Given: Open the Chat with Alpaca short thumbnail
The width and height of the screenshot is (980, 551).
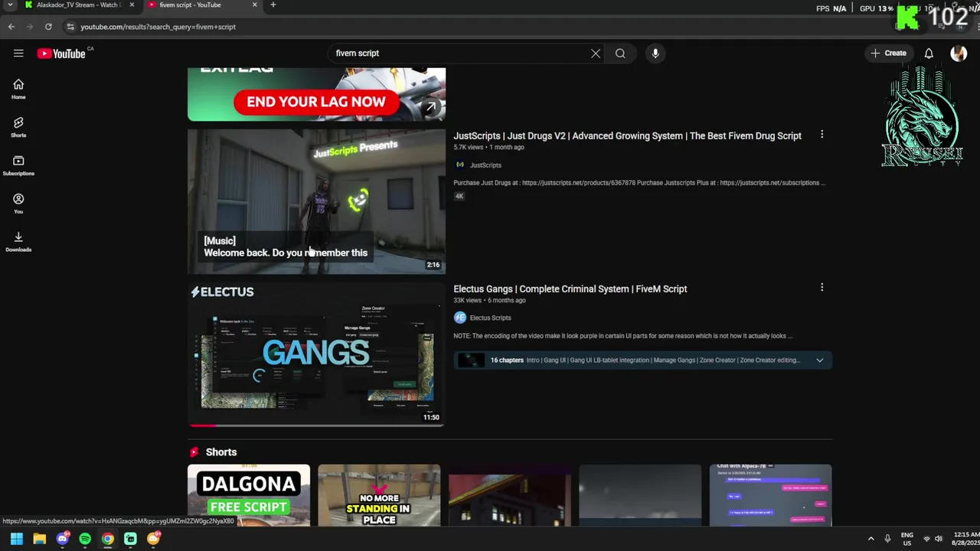Looking at the screenshot, I should pyautogui.click(x=770, y=495).
